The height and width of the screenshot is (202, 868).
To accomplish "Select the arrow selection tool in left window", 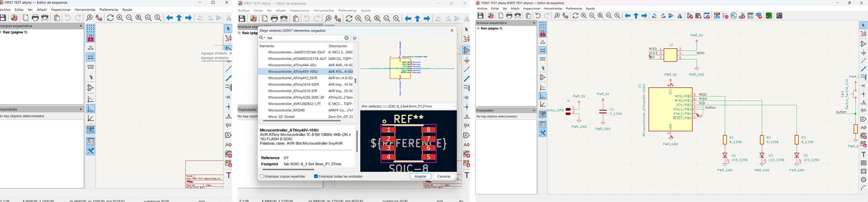I will point(229,28).
